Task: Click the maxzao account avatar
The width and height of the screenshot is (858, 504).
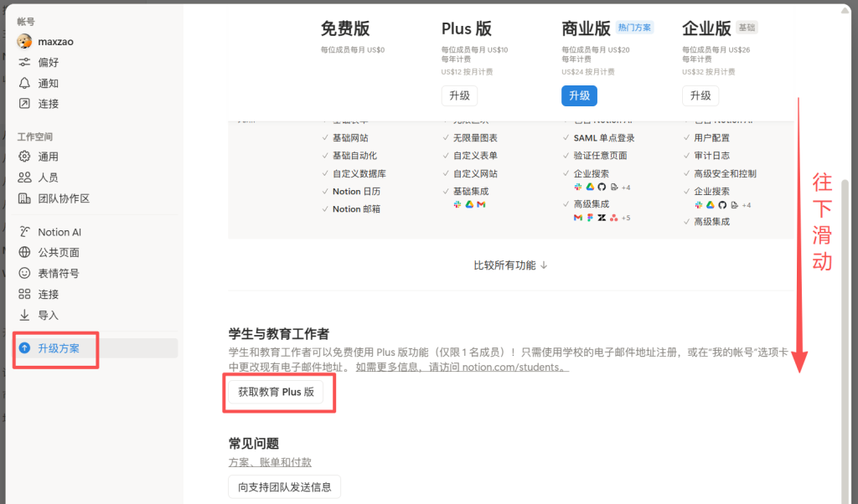Action: coord(24,41)
